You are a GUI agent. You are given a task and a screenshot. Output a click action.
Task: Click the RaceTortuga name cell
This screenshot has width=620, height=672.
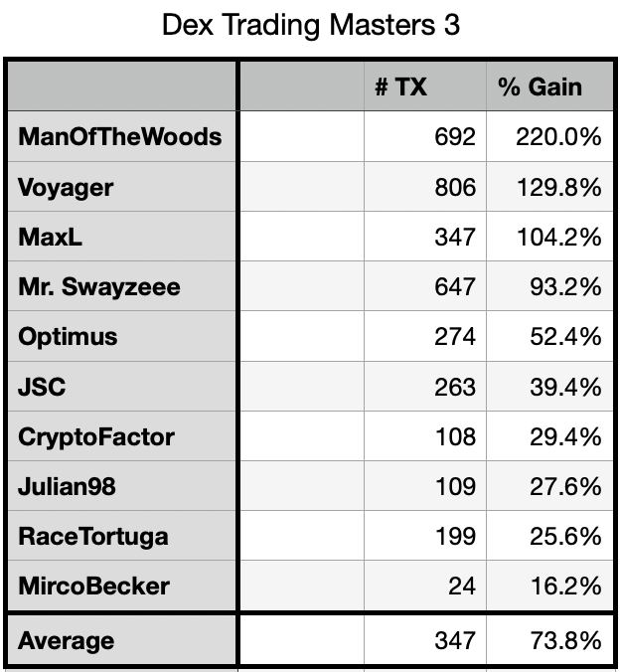click(x=121, y=536)
